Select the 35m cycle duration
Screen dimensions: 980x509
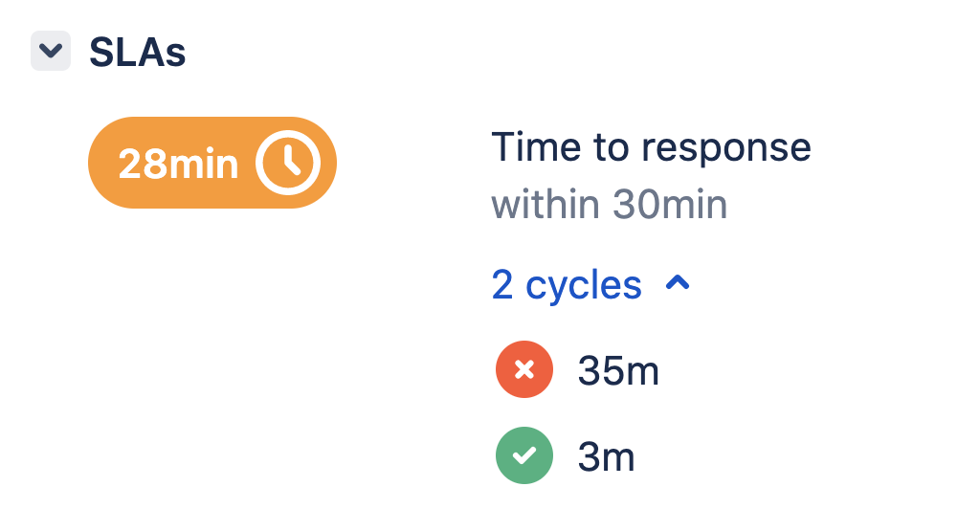(618, 370)
